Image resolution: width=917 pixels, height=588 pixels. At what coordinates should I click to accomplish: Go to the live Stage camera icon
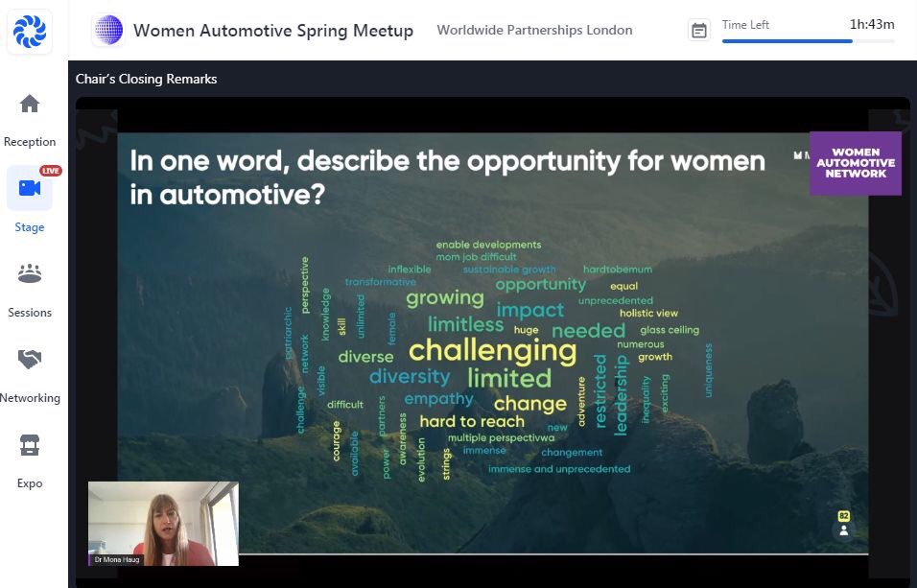[30, 188]
